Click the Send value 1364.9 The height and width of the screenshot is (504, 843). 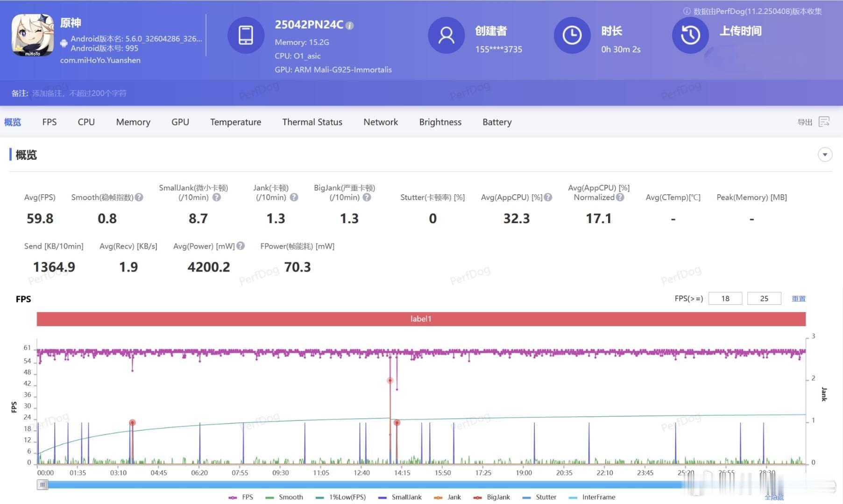pyautogui.click(x=54, y=267)
